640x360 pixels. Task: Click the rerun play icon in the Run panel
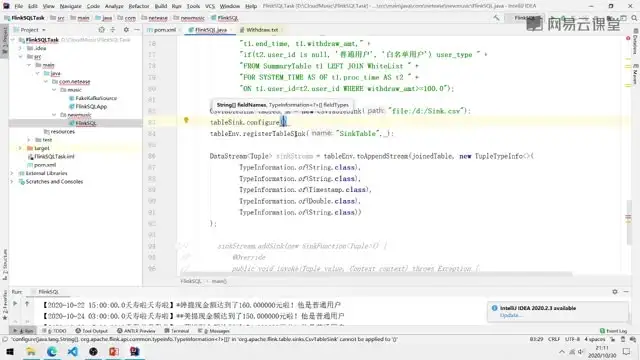(x=15, y=304)
